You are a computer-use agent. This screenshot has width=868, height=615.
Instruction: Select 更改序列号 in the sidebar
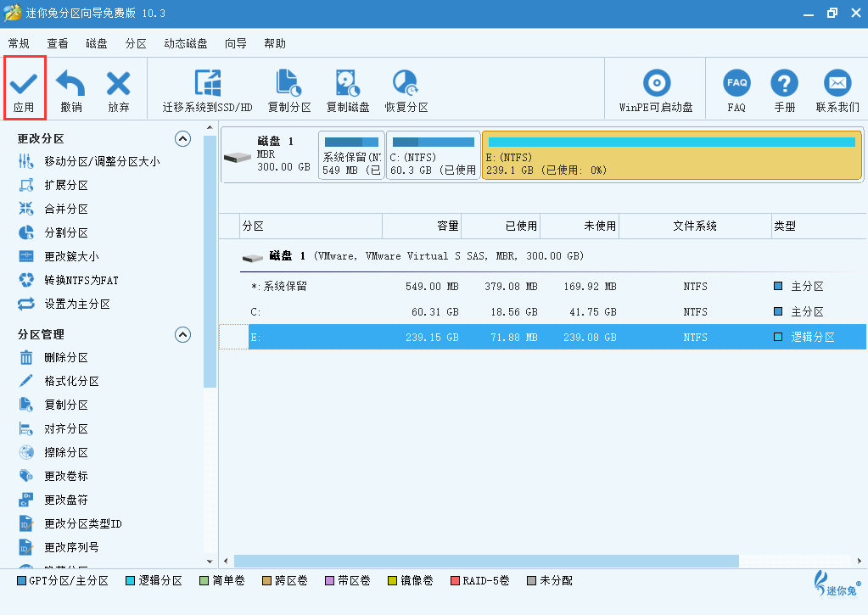point(59,547)
